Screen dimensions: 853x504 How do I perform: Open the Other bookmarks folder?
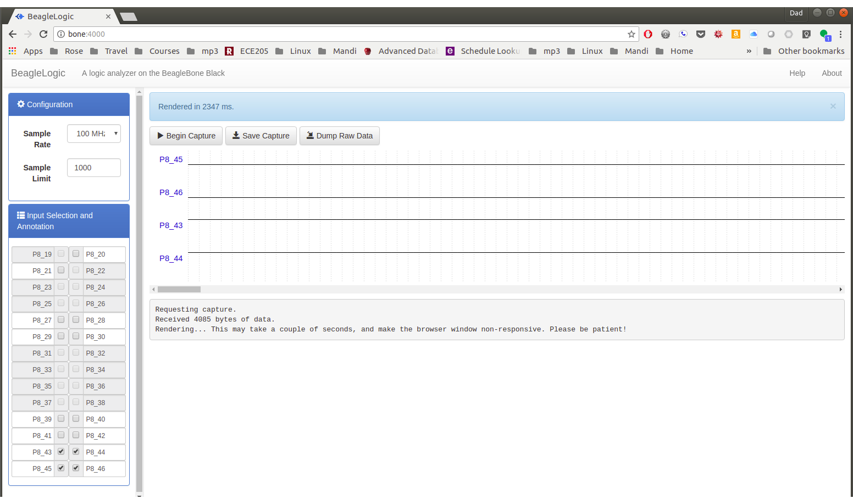tap(804, 51)
